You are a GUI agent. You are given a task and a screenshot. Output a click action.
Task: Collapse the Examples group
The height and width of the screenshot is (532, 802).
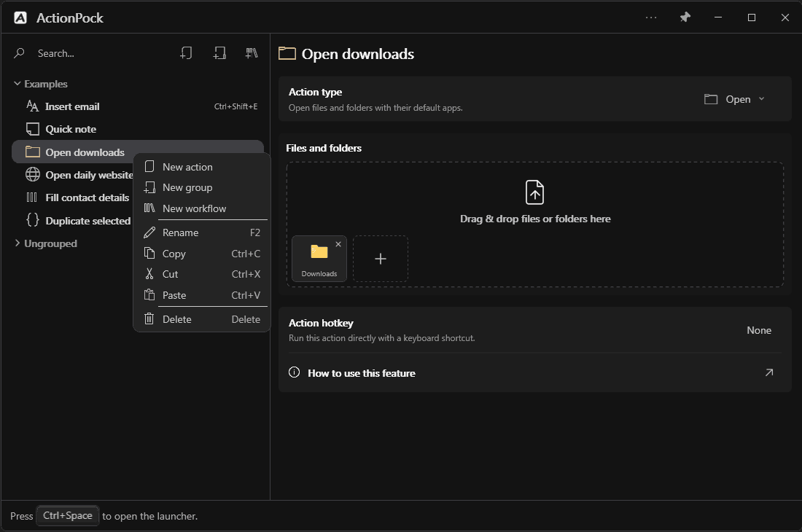[17, 83]
